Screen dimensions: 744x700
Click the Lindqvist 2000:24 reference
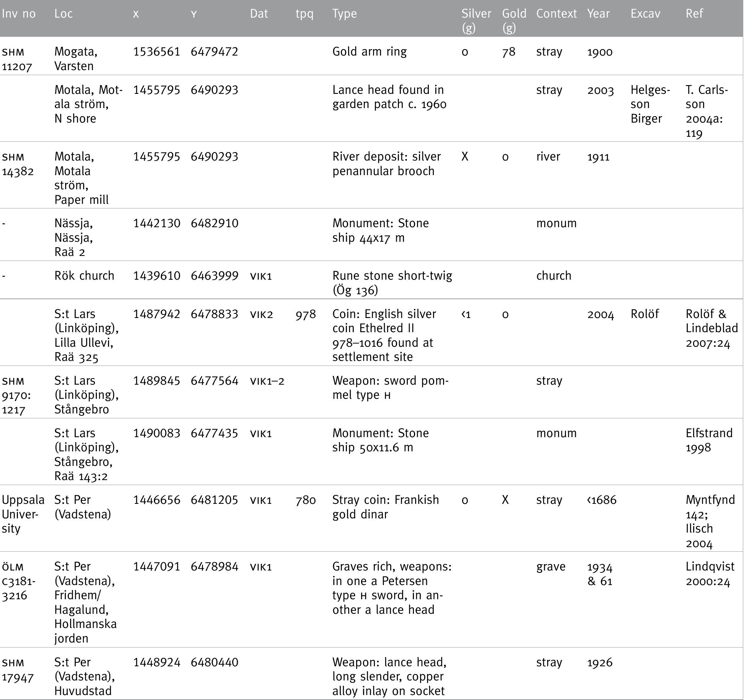710,574
